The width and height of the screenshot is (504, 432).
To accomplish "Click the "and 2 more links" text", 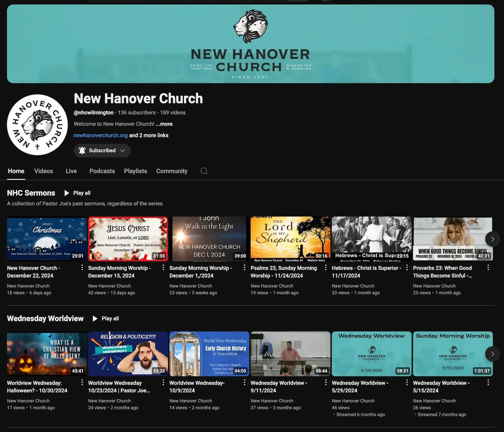I will [149, 135].
